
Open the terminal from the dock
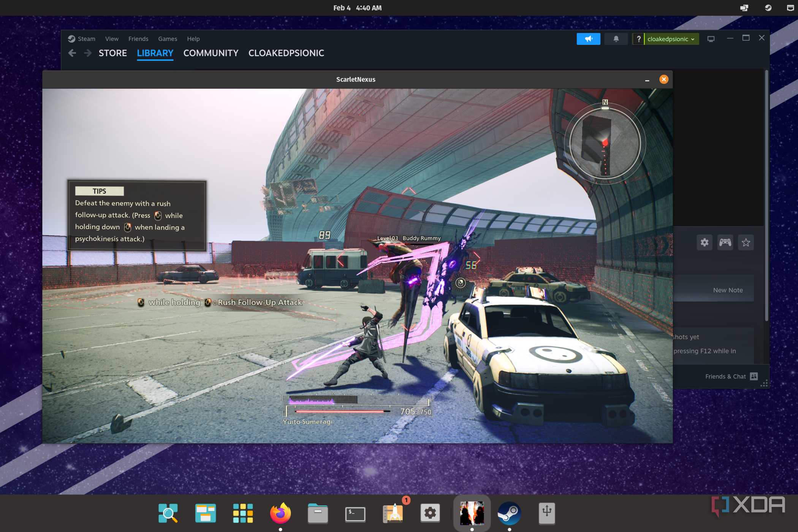click(355, 514)
